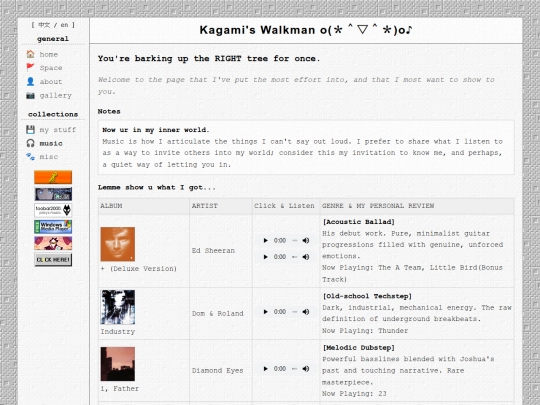This screenshot has height=405, width=540.
Task: Click the top Ed Sheeran player's 0:00 time
Action: point(280,240)
